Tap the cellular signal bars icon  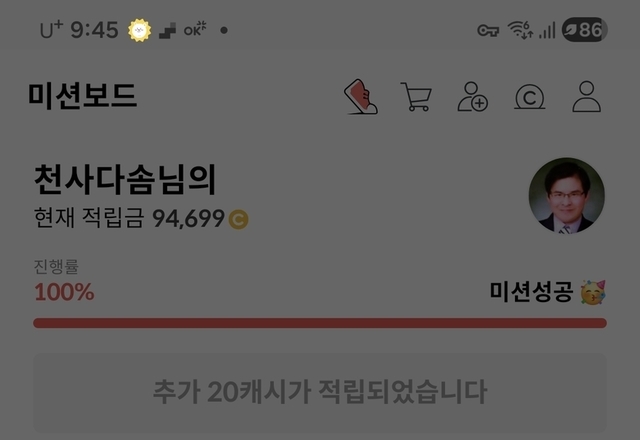tap(547, 30)
